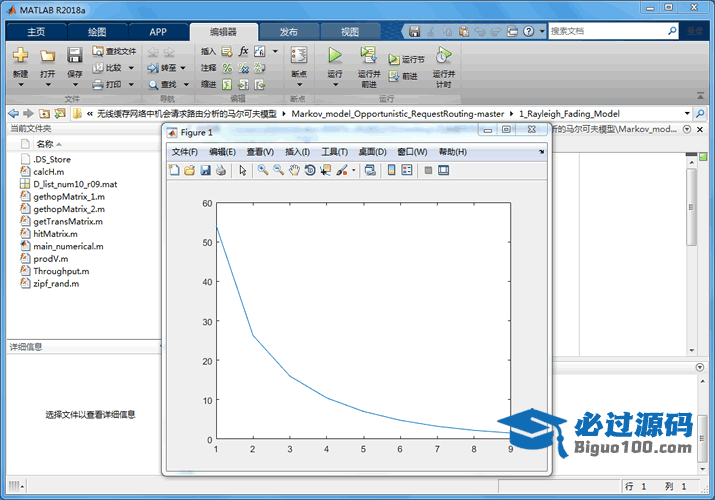This screenshot has height=500, width=715.
Task: Click Hide Plot Tools icon
Action: pos(428,170)
